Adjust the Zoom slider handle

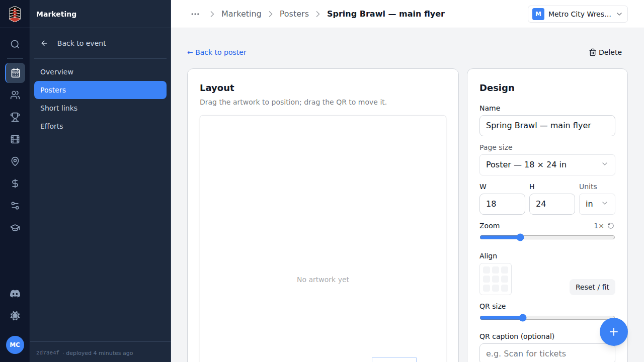click(x=520, y=237)
